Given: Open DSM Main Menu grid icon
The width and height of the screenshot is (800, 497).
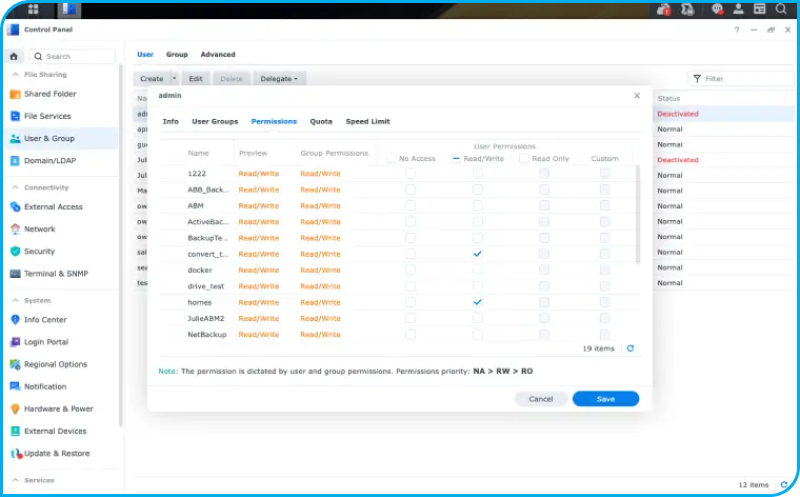Looking at the screenshot, I should (34, 10).
